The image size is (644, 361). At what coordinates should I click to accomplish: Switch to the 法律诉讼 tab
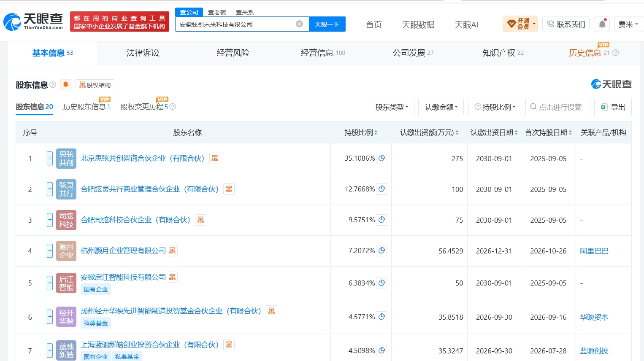(143, 53)
